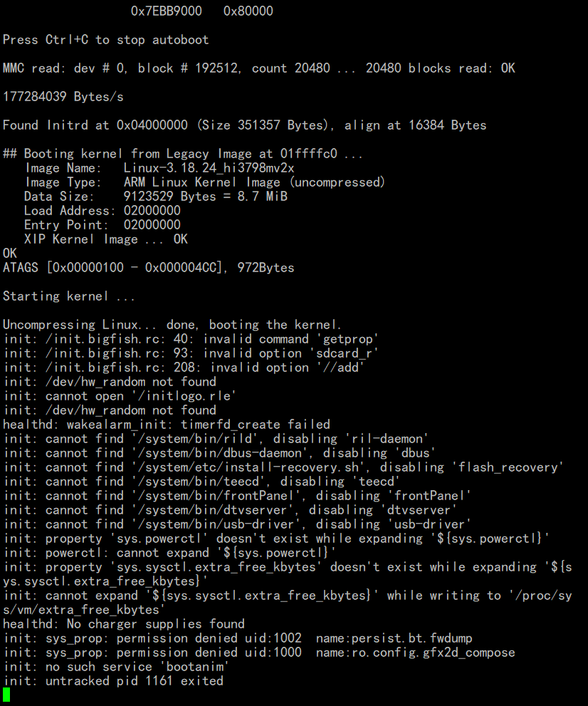Click the 'Data Size: 9123529 Bytes' line
Screen dimensions: 588x706
155,197
